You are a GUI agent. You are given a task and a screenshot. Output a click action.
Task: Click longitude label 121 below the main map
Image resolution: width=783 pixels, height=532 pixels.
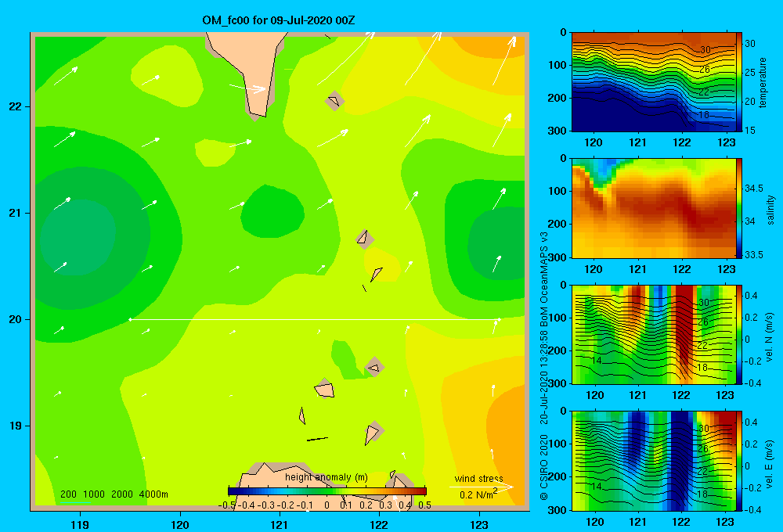click(280, 525)
